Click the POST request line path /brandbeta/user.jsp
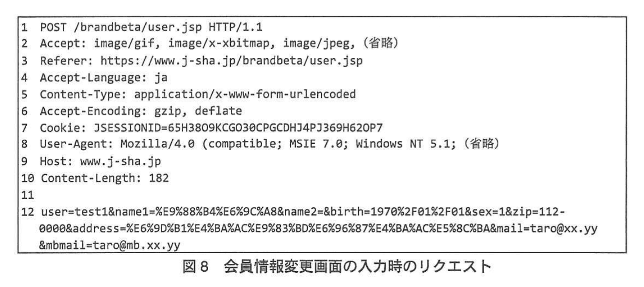The image size is (644, 287). coord(137,27)
